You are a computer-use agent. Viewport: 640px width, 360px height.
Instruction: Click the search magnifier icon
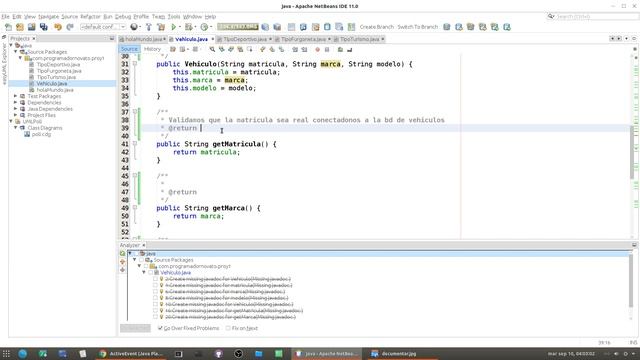[551, 16]
